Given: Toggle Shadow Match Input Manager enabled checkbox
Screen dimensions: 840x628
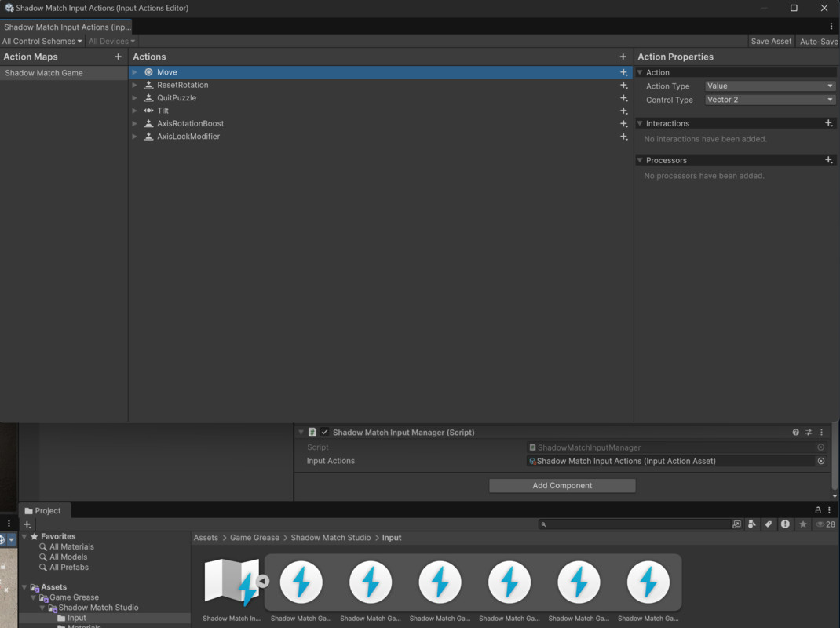Looking at the screenshot, I should click(325, 433).
